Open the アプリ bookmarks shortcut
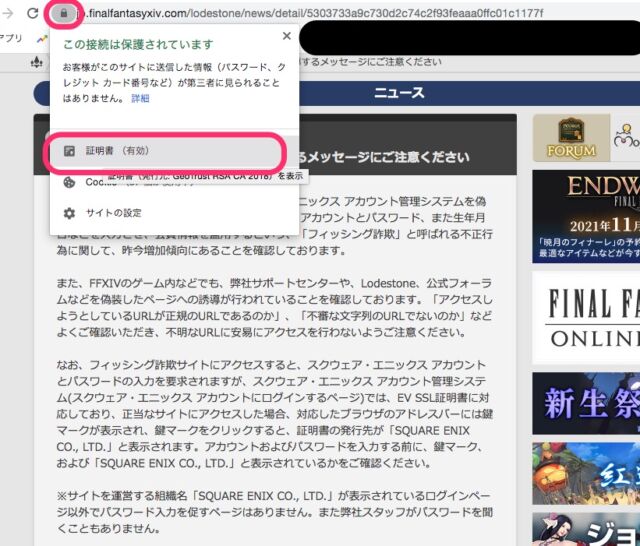640x546 pixels. point(11,38)
